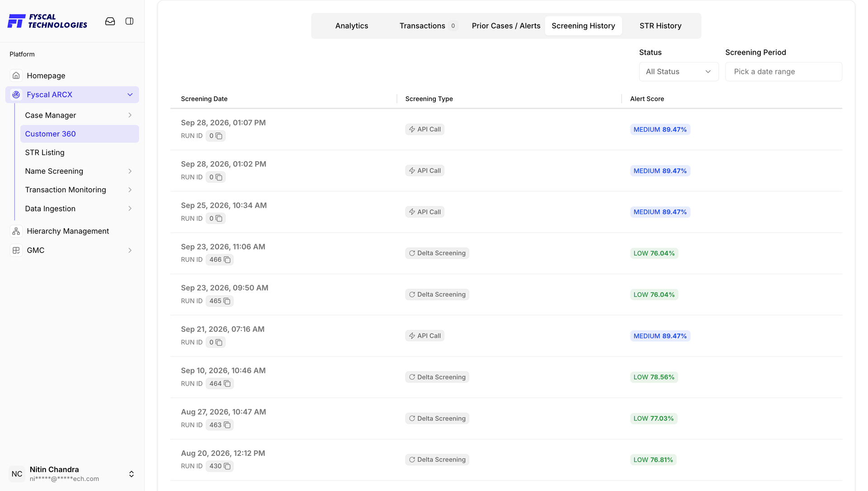Click Delta Screening badge for Aug 20 row

point(437,460)
